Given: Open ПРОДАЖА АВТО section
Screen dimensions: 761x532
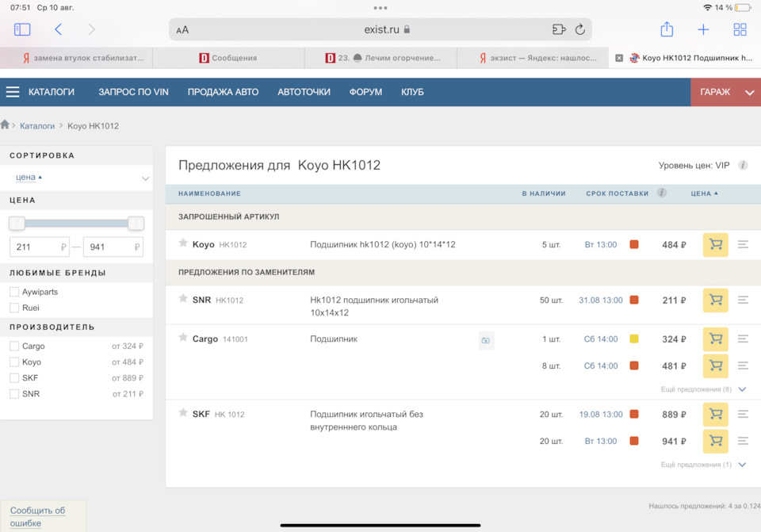Looking at the screenshot, I should 223,92.
